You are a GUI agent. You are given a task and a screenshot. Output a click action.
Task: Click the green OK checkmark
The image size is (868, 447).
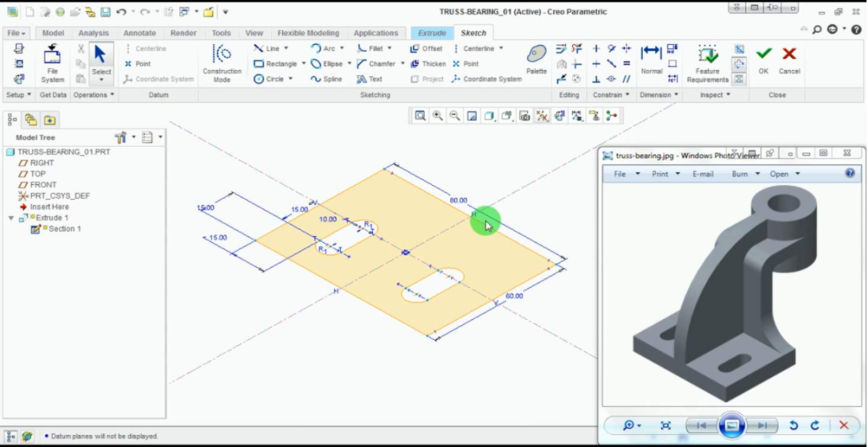click(764, 58)
